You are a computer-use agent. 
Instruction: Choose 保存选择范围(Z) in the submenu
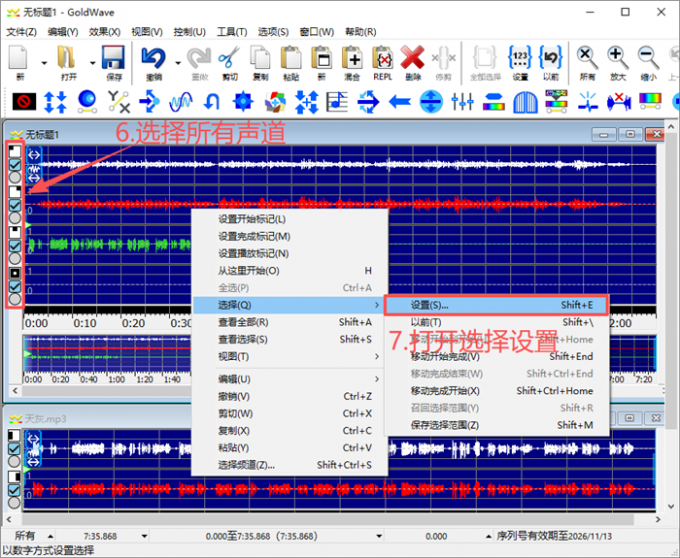pos(496,425)
